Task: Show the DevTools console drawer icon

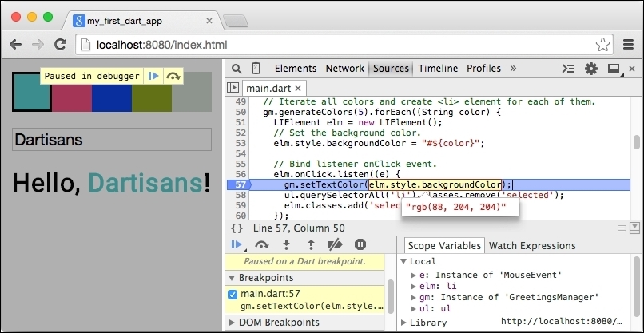Action: (x=568, y=69)
